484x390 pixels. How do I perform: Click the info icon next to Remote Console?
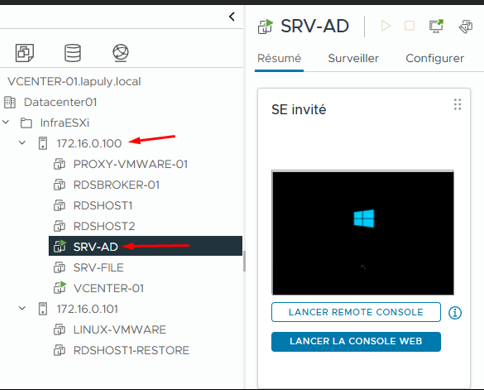point(455,313)
